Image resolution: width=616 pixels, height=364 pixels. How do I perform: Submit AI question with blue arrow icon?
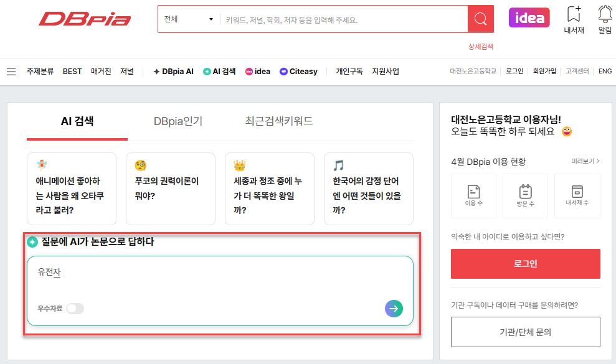tap(394, 309)
